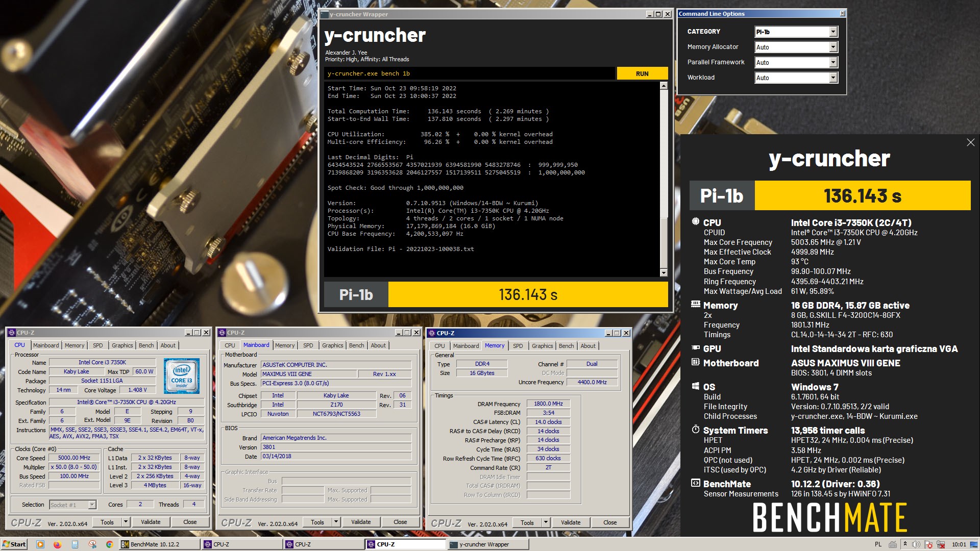The width and height of the screenshot is (980, 551).
Task: Click the large BENCHMATE logo
Action: click(829, 517)
